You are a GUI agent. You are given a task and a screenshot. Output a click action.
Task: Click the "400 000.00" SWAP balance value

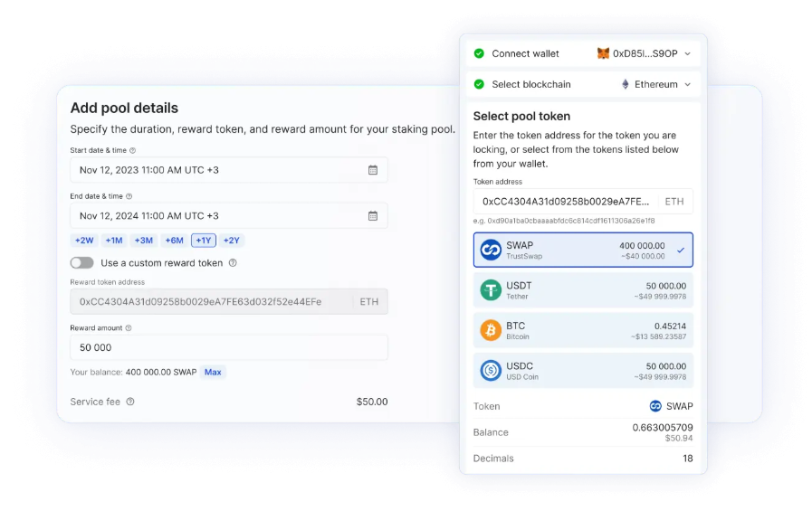642,246
